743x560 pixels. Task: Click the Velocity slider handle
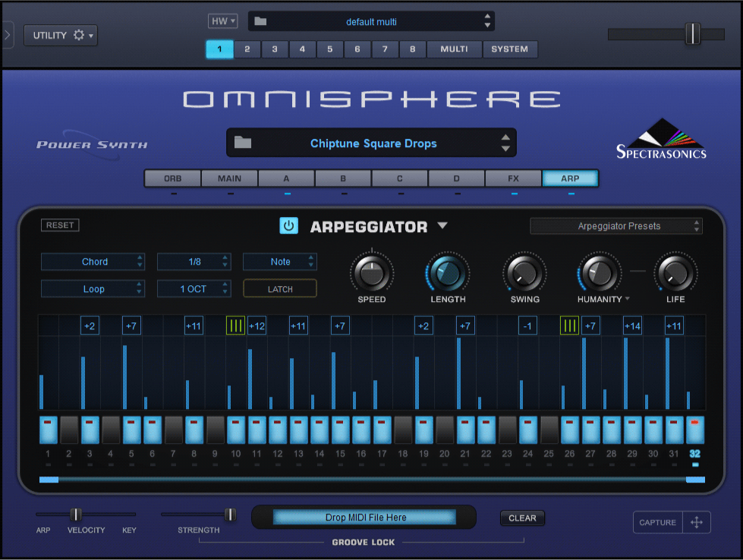tap(76, 514)
